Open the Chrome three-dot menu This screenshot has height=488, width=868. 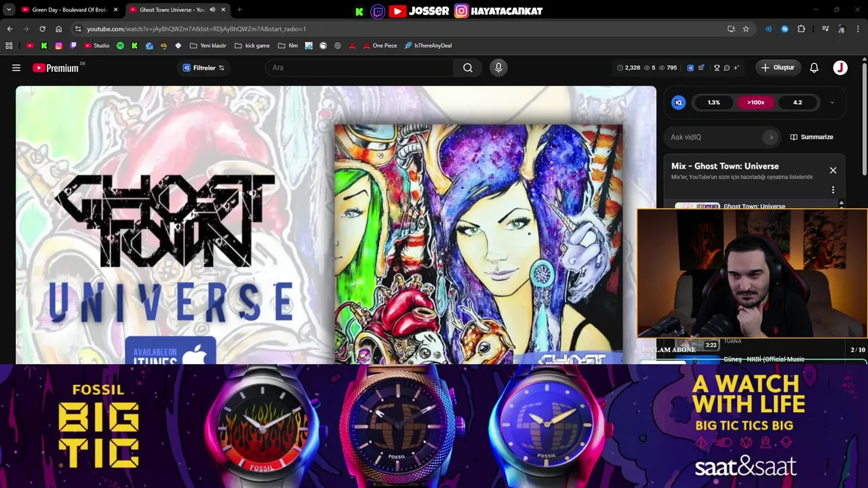tap(858, 29)
